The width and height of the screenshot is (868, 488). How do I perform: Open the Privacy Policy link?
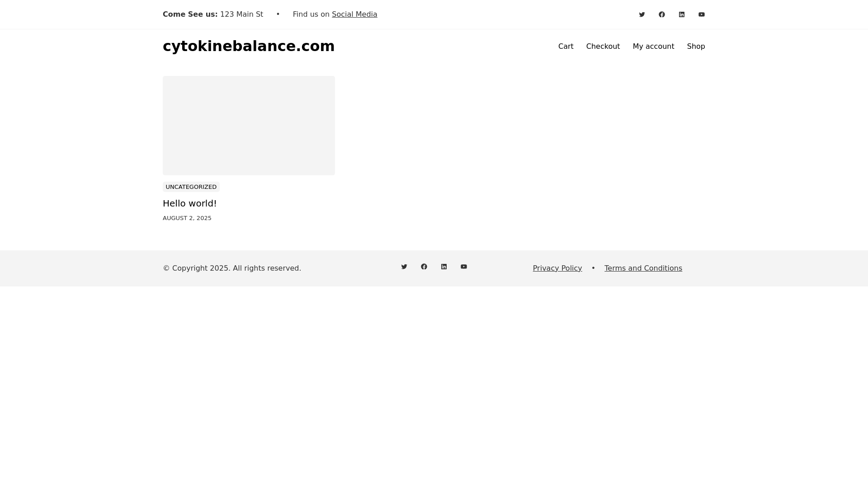click(x=557, y=268)
